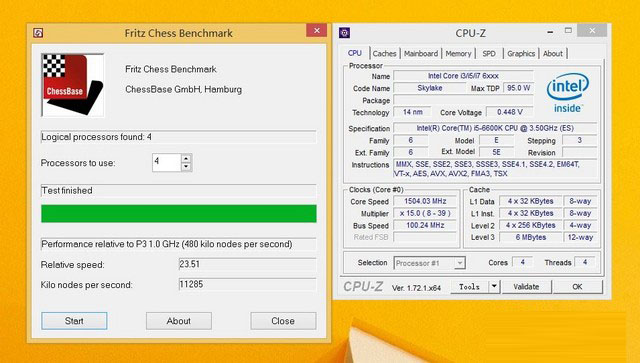Click the Validate button
This screenshot has height=363, width=640.
526,287
